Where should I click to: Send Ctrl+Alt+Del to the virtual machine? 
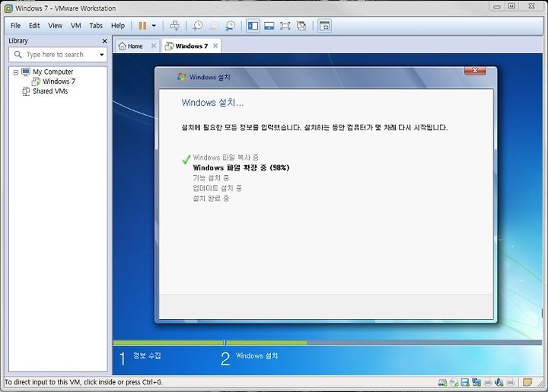tap(174, 26)
